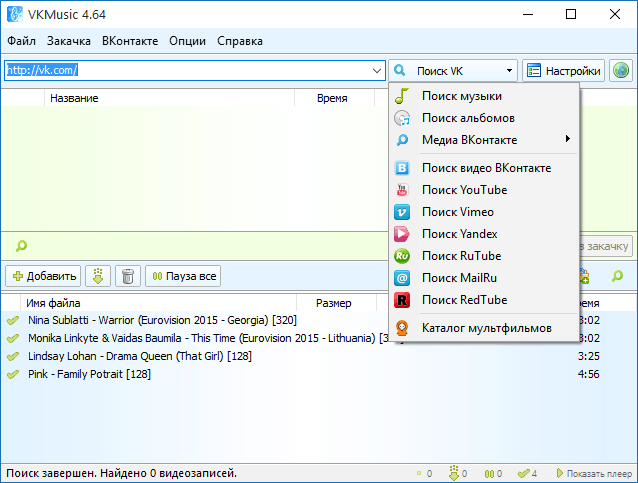Click checkmark next to Pink - Family Potrait
Image resolution: width=638 pixels, height=483 pixels.
coord(13,374)
